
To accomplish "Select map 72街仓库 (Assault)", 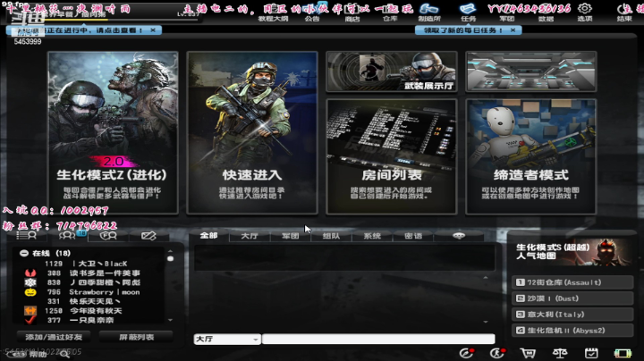I will (x=572, y=282).
